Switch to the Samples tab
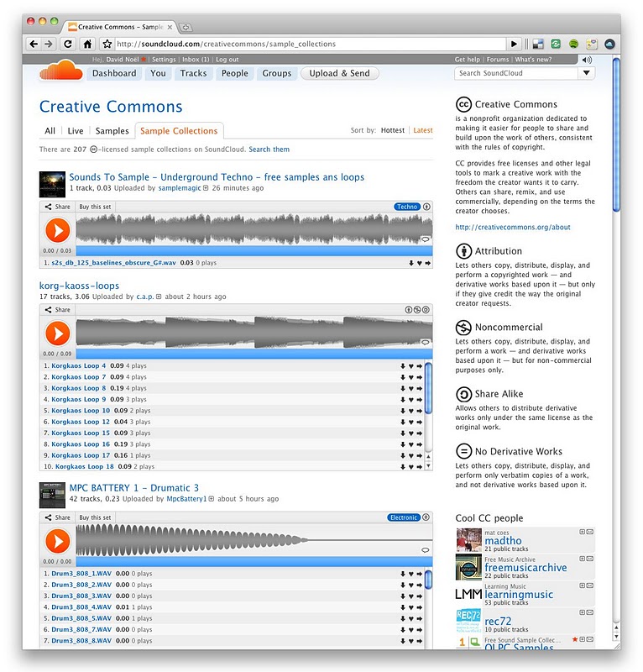The image size is (643, 672). pyautogui.click(x=112, y=131)
